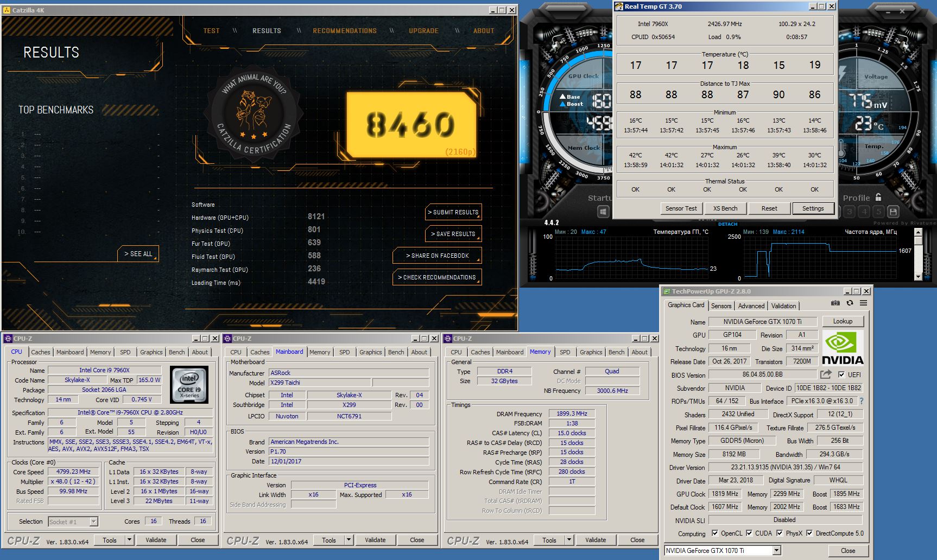This screenshot has height=560, width=937.
Task: Toggle the CUDA checkbox
Action: click(x=749, y=533)
